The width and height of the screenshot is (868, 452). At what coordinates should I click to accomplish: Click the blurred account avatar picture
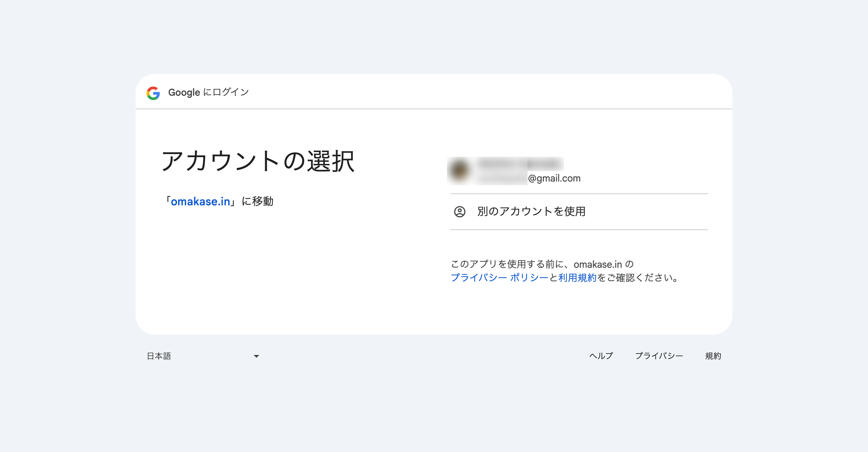pyautogui.click(x=459, y=171)
